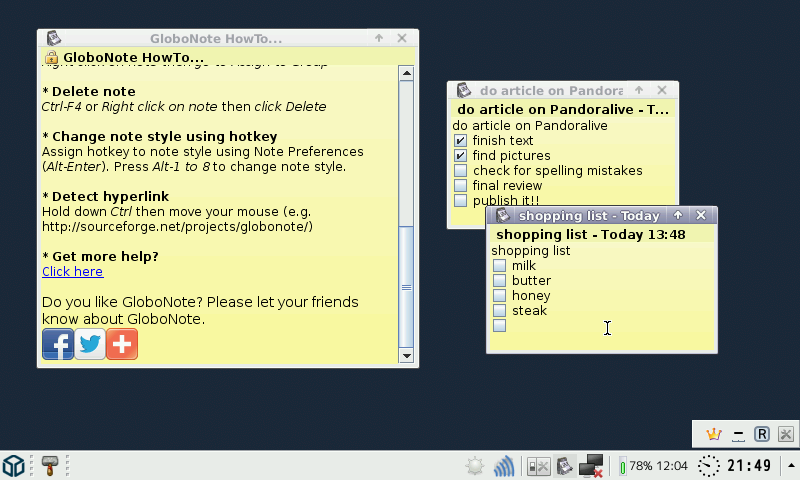Open the wireless signal tray icon
800x480 pixels.
[x=504, y=466]
